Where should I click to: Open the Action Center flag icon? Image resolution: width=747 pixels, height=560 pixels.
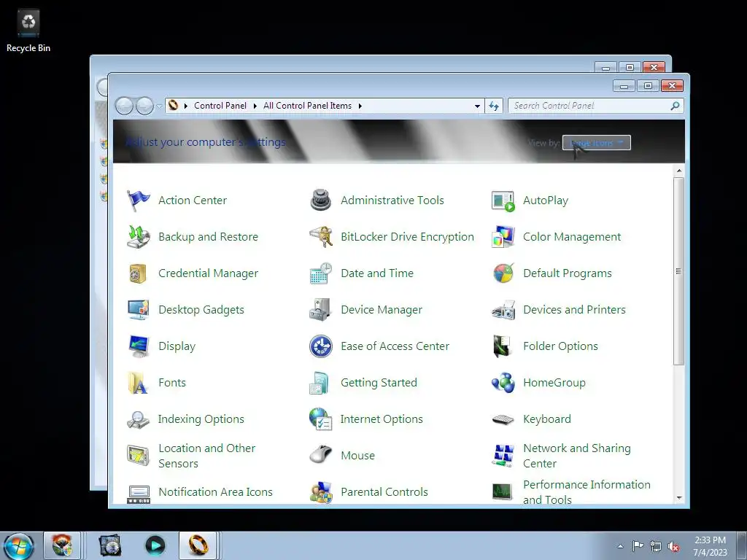tap(138, 201)
